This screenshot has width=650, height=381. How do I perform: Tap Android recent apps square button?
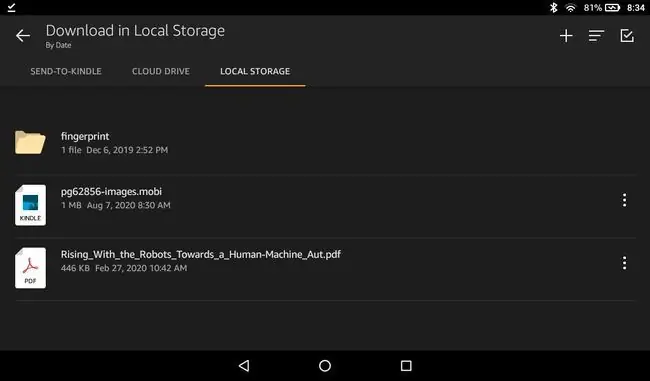pos(406,365)
